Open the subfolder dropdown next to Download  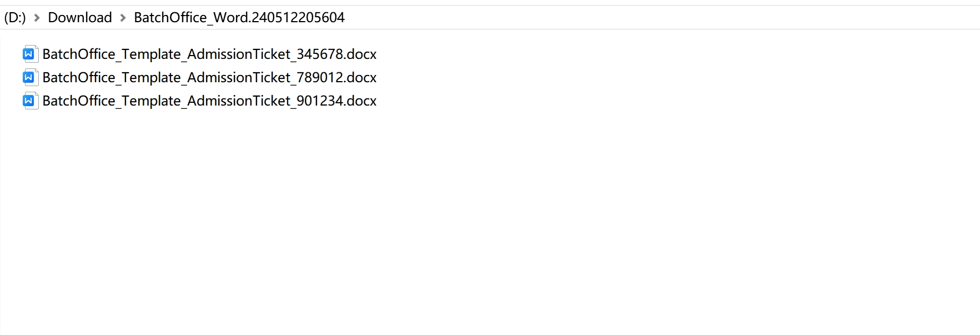123,18
